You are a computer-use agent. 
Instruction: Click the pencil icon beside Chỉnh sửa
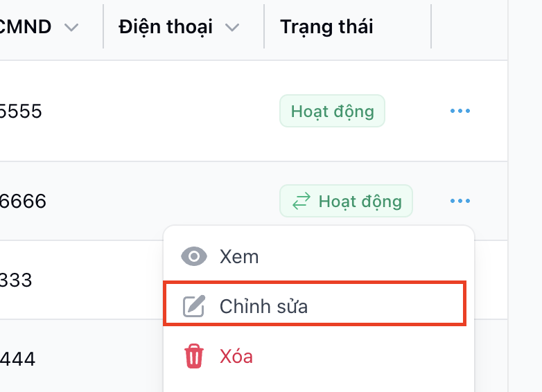coord(194,306)
